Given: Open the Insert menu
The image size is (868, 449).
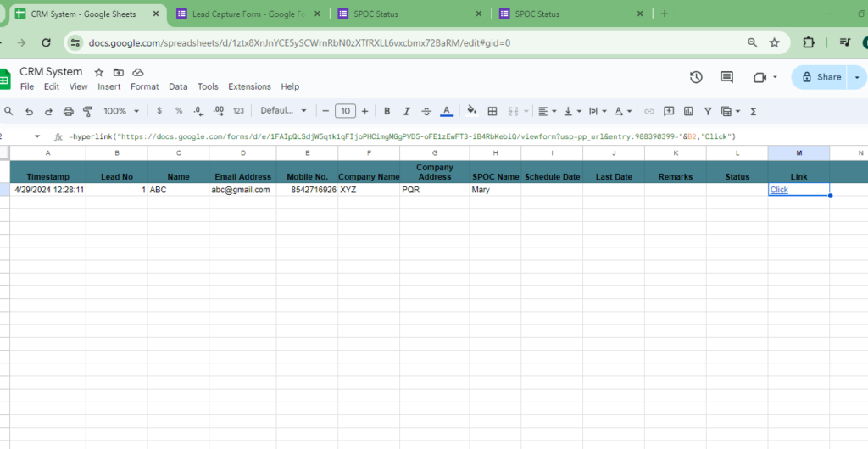Looking at the screenshot, I should (109, 86).
